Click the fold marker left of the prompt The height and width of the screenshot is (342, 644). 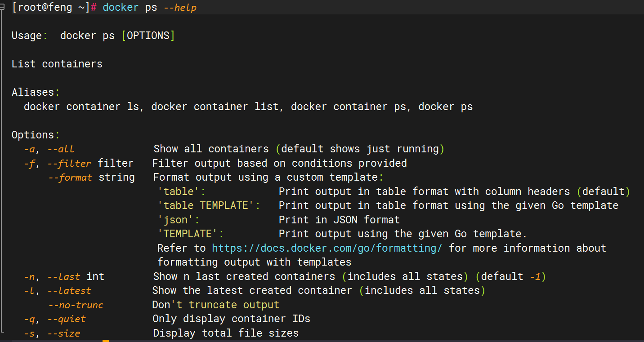tap(2, 7)
